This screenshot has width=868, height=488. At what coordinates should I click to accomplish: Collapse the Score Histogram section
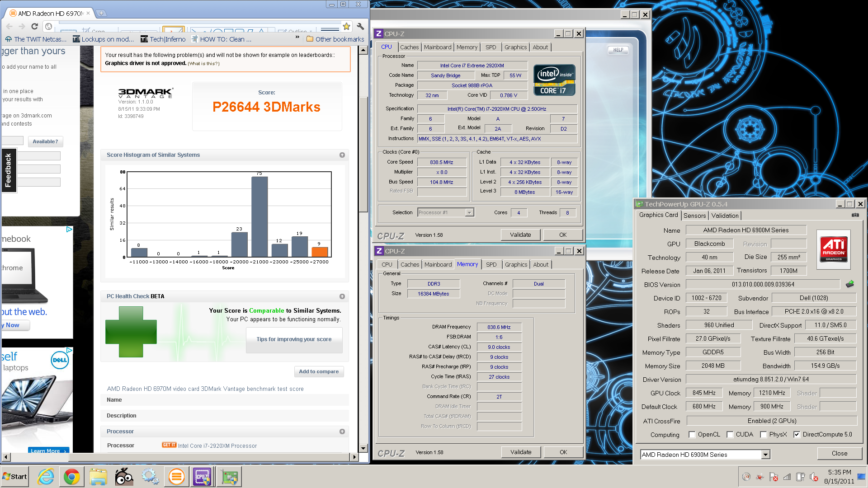click(342, 155)
